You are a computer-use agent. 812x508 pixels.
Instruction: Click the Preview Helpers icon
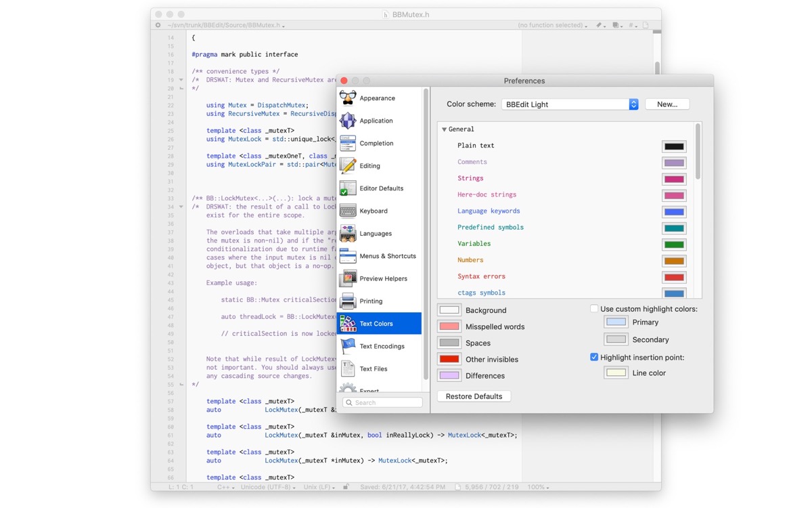point(348,278)
